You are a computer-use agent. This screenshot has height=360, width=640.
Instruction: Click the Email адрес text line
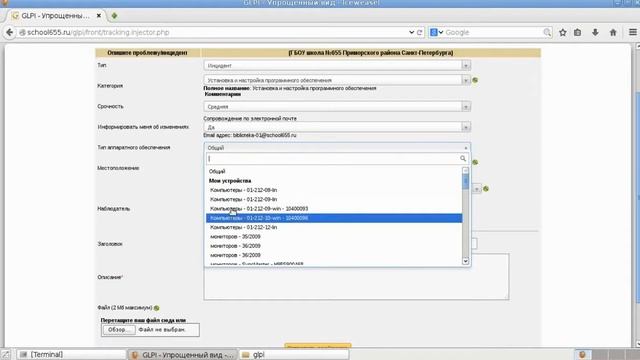click(250, 135)
